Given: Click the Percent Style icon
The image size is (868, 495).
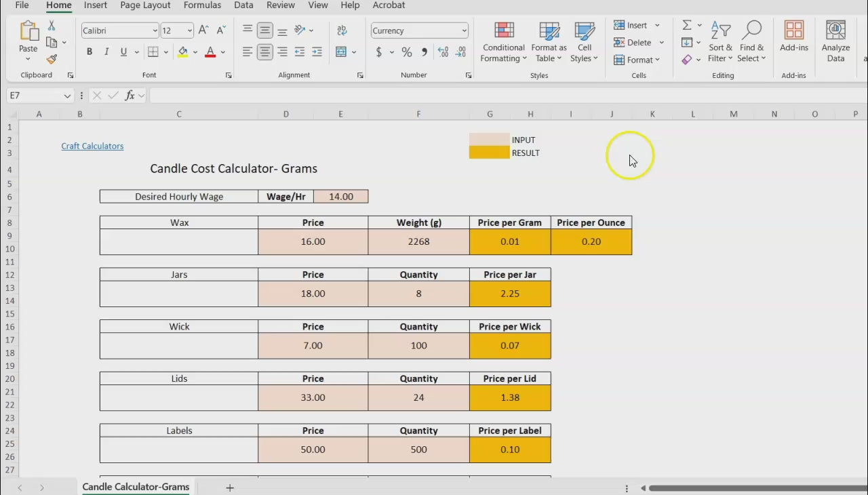Looking at the screenshot, I should pos(406,52).
